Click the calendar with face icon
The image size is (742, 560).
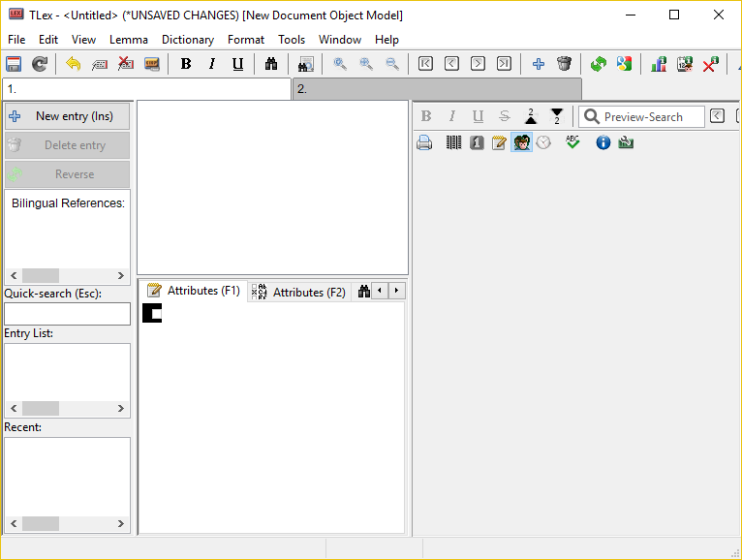pyautogui.click(x=684, y=63)
